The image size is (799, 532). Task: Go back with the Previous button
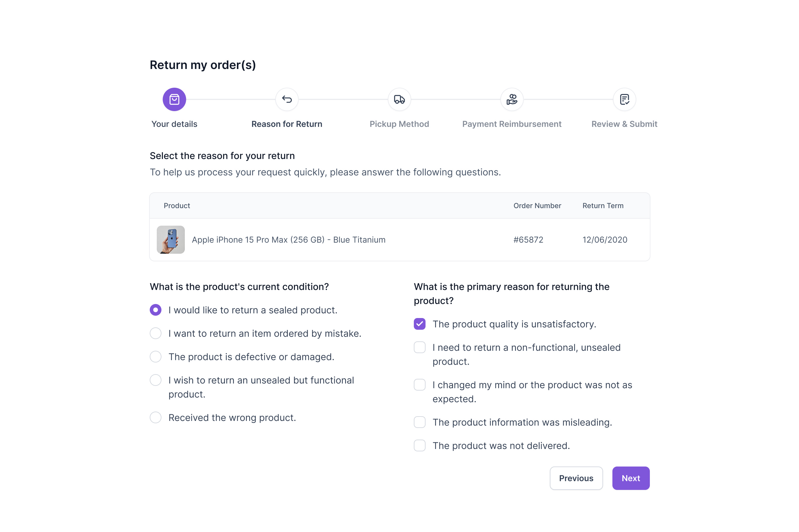pos(576,478)
